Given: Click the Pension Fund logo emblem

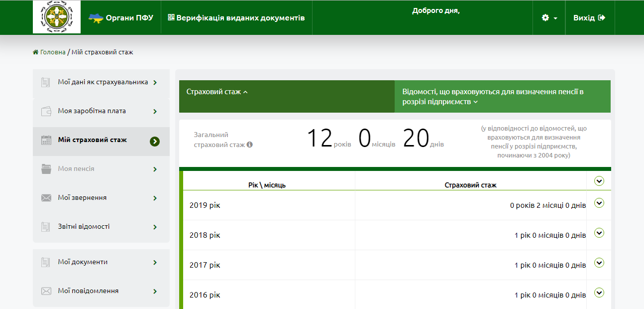Looking at the screenshot, I should pyautogui.click(x=50, y=17).
